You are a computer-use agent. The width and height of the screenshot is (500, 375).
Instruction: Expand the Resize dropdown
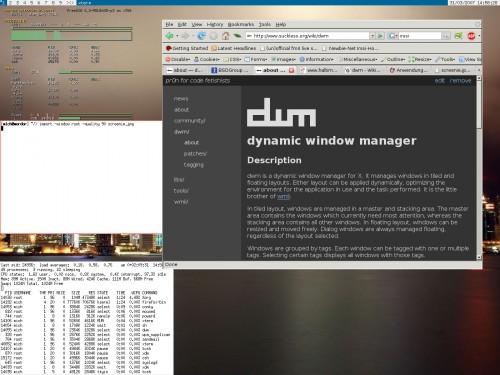pos(420,59)
